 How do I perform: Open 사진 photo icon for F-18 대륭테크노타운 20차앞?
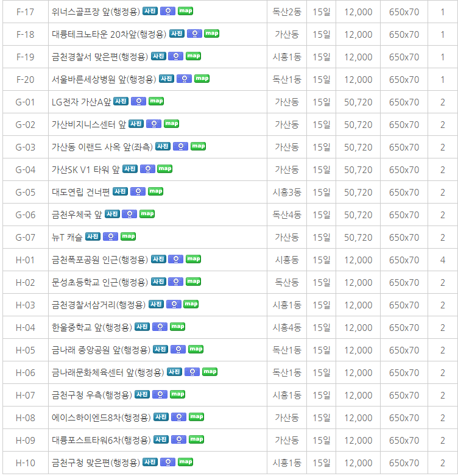(177, 34)
